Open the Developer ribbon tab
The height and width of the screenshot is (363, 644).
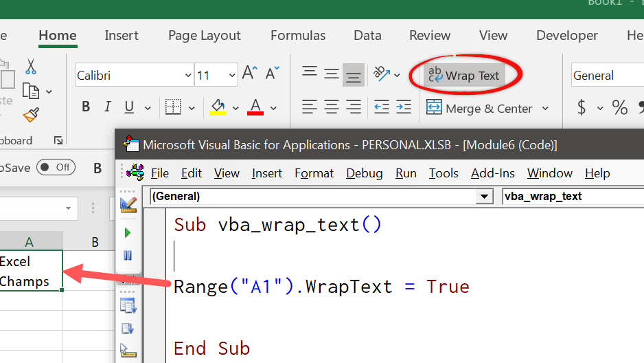[x=567, y=36]
